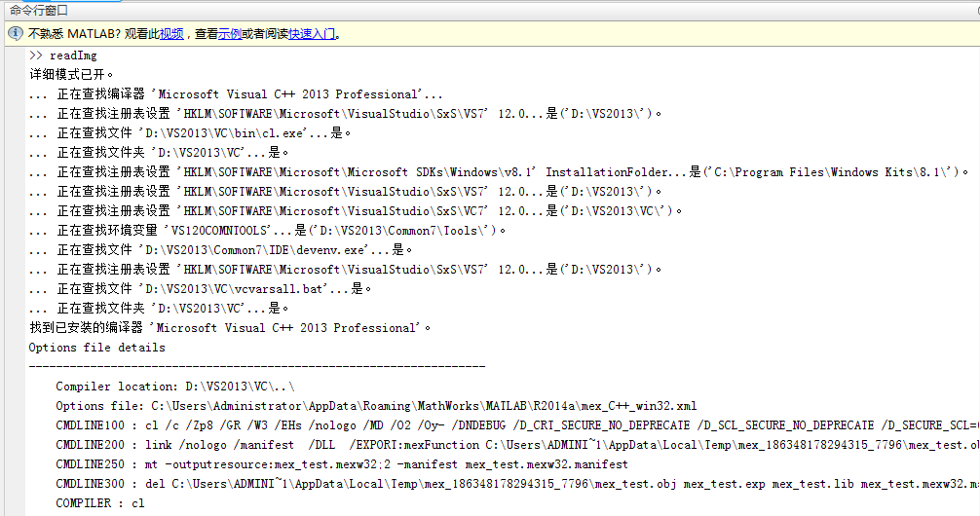980x516 pixels.
Task: Click line finding 'devenv.exe' file
Action: click(220, 250)
